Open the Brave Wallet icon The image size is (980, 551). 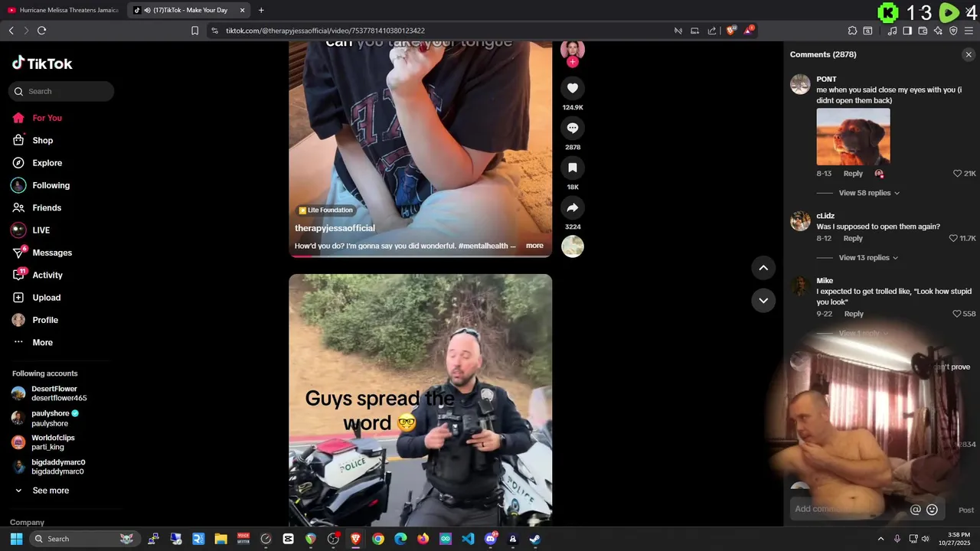[923, 31]
